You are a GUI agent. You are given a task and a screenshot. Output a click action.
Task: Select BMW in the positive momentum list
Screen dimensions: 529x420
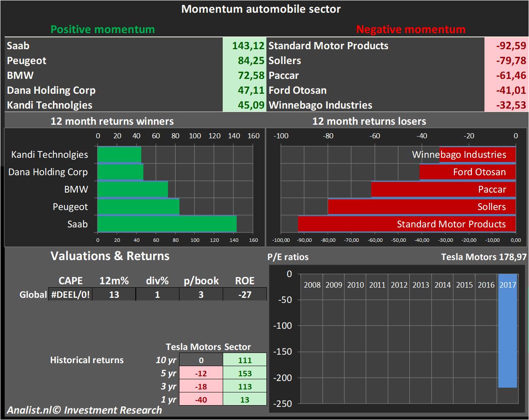pyautogui.click(x=20, y=76)
